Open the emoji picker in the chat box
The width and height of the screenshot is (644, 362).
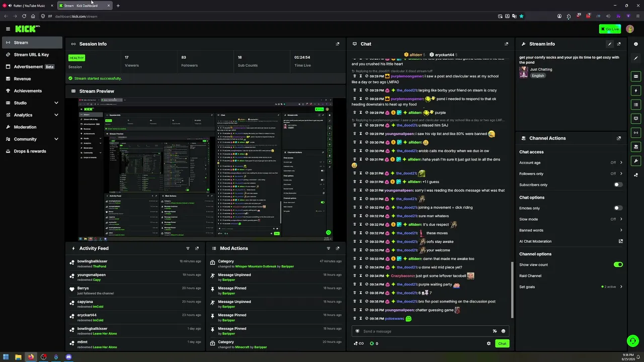503,331
